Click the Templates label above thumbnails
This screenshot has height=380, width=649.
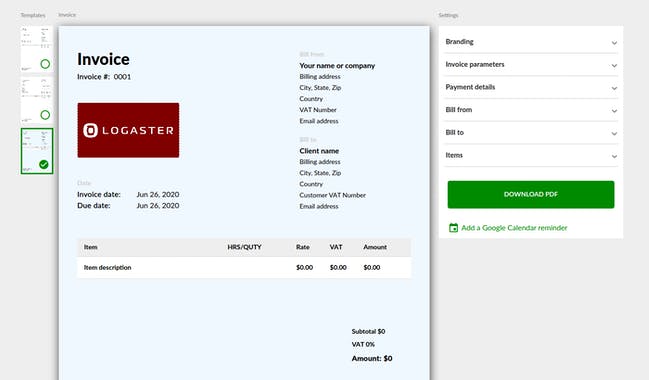point(33,15)
